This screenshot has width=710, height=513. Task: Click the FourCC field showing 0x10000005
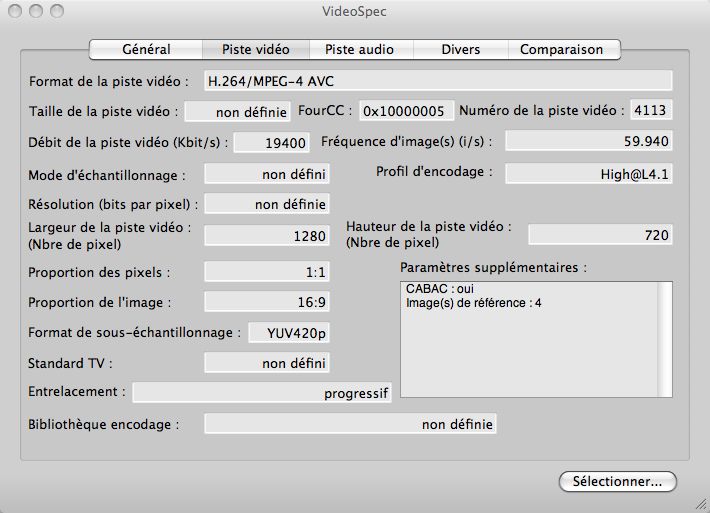point(406,112)
